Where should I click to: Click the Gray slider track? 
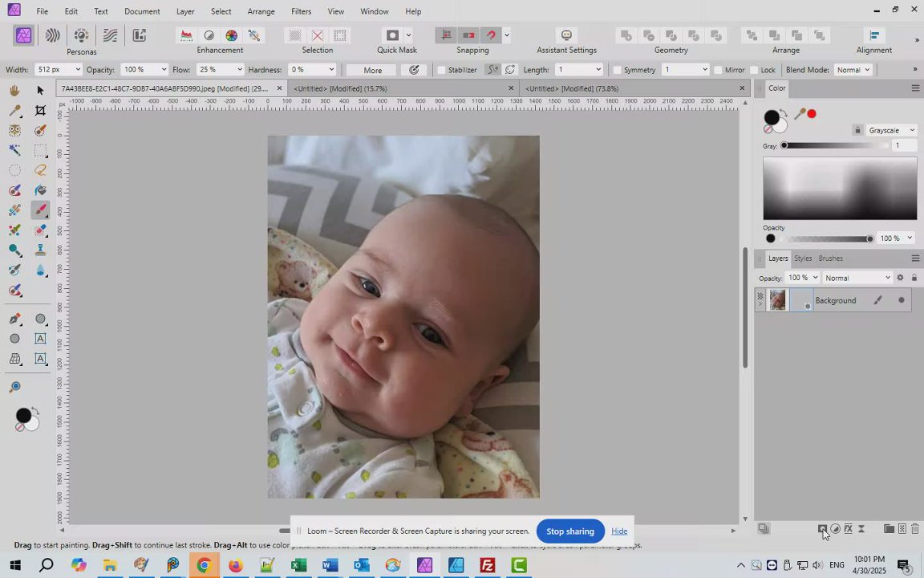click(834, 146)
